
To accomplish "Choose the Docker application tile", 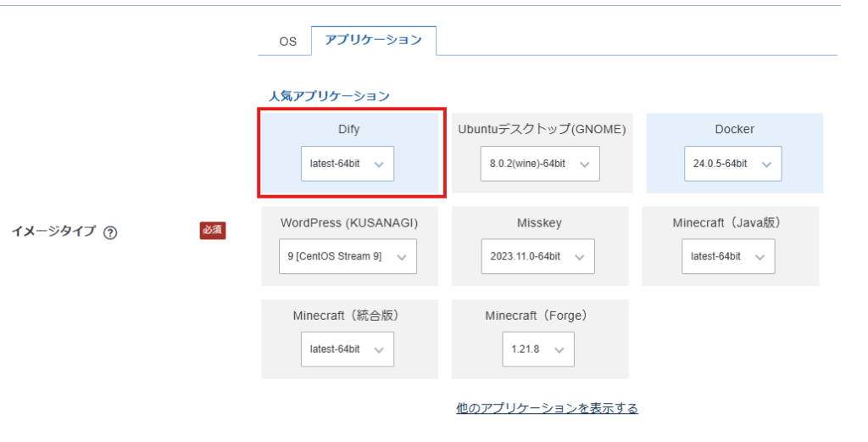I will tap(734, 130).
